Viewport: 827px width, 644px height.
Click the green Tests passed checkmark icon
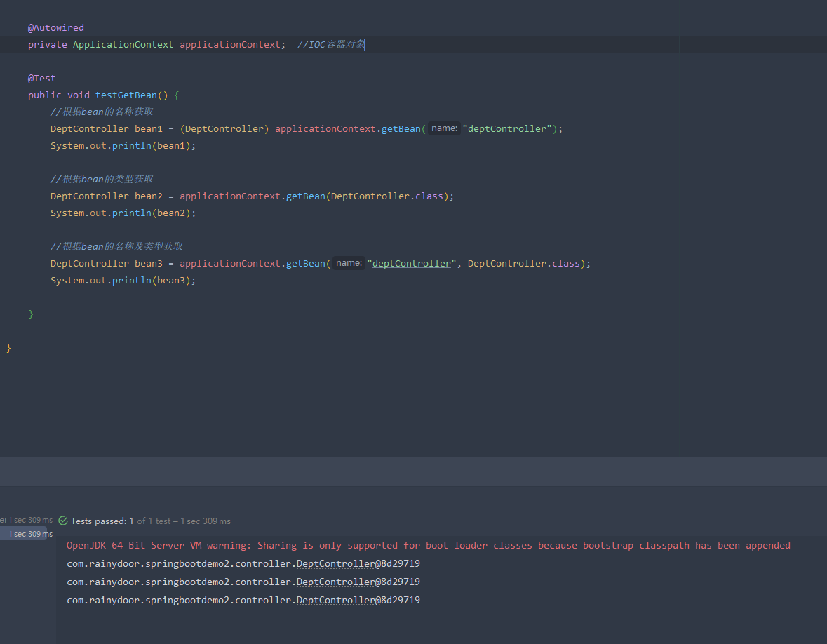point(63,521)
